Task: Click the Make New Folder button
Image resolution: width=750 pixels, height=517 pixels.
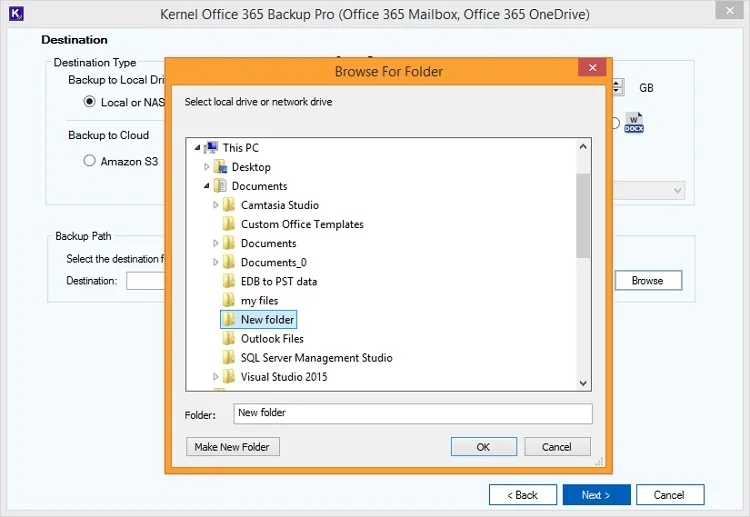Action: pos(232,447)
